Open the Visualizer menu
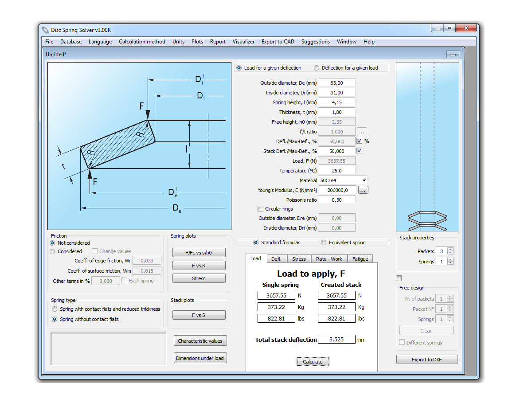Viewport: 532px width, 399px height. click(244, 42)
